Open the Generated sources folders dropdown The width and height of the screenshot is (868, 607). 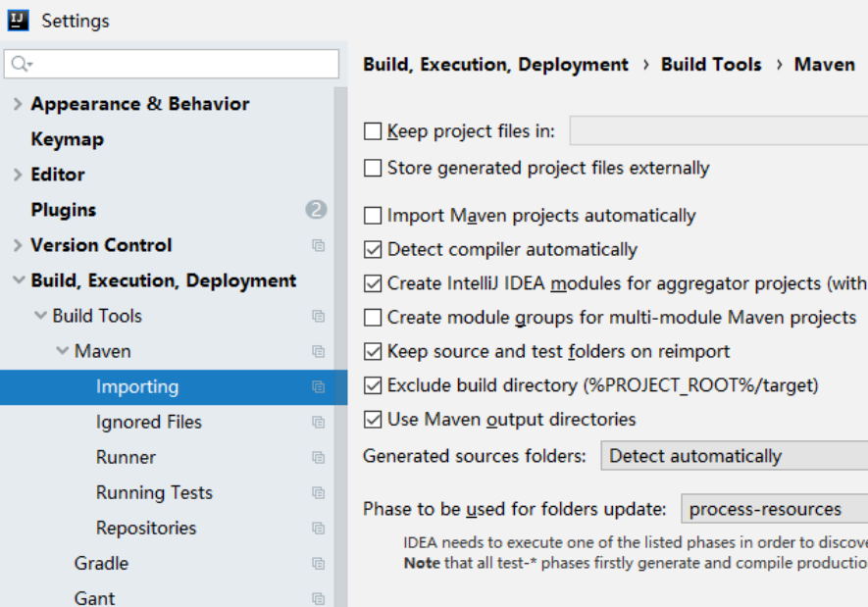[734, 456]
